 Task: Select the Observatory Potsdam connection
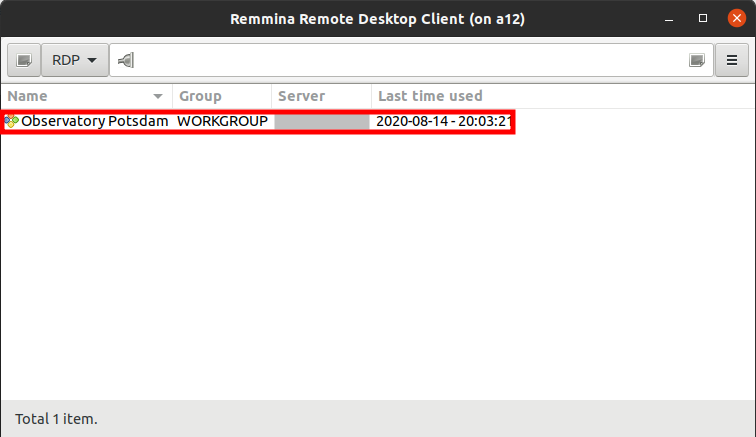tap(88, 122)
